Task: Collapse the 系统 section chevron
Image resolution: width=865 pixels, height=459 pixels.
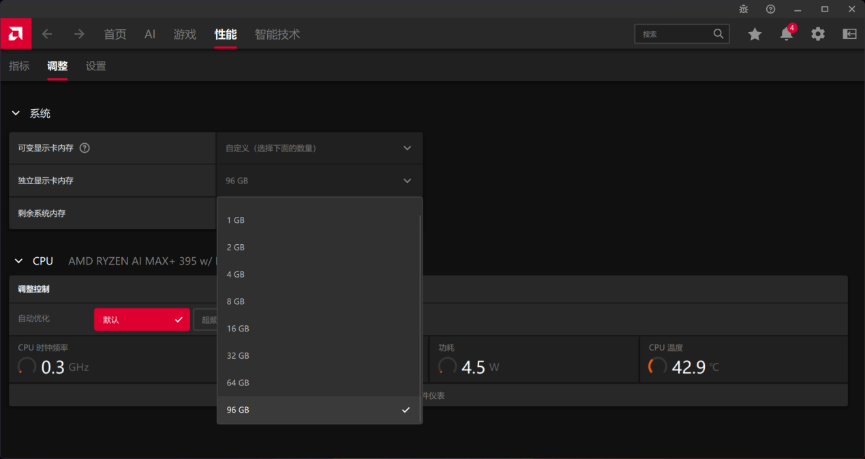Action: 16,113
